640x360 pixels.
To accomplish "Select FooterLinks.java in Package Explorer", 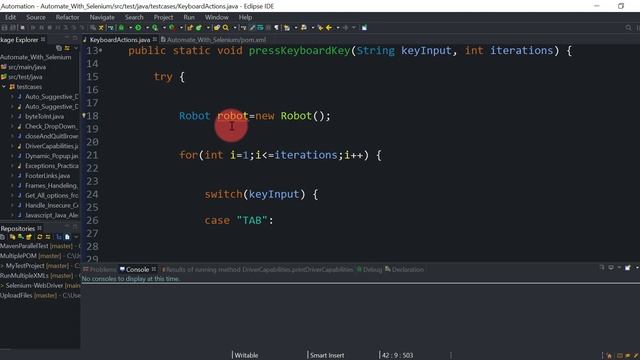I will click(47, 176).
